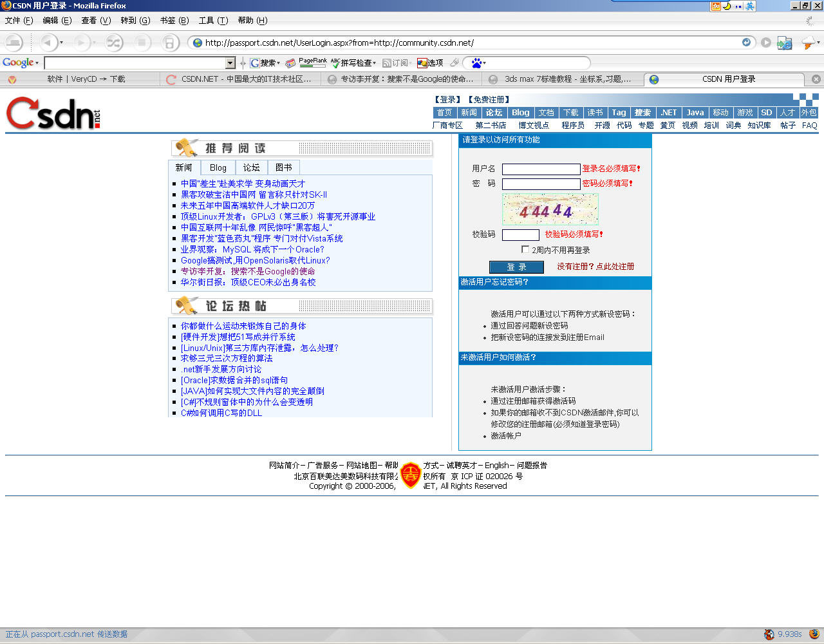Image resolution: width=824 pixels, height=644 pixels.
Task: Open forum post C#如何调用C写的DLL
Action: tap(221, 413)
